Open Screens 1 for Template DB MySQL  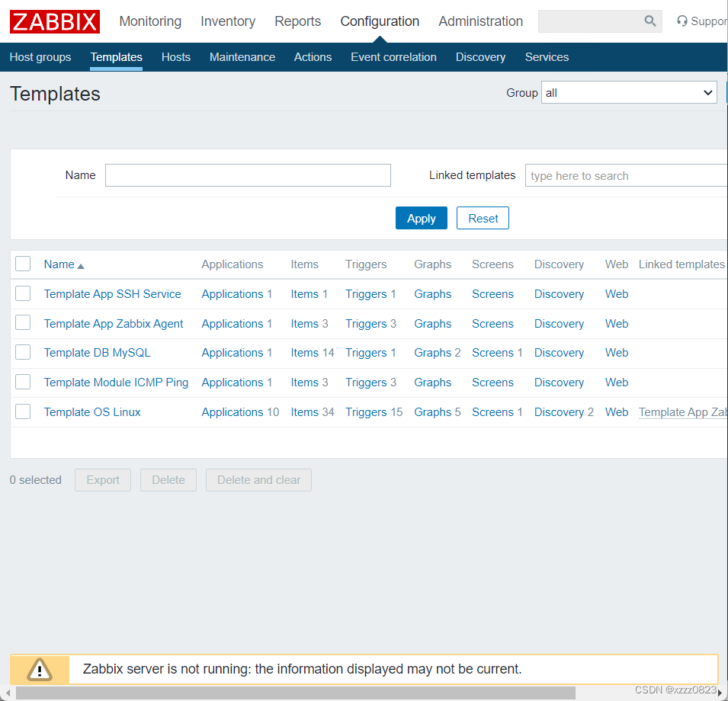pyautogui.click(x=492, y=353)
